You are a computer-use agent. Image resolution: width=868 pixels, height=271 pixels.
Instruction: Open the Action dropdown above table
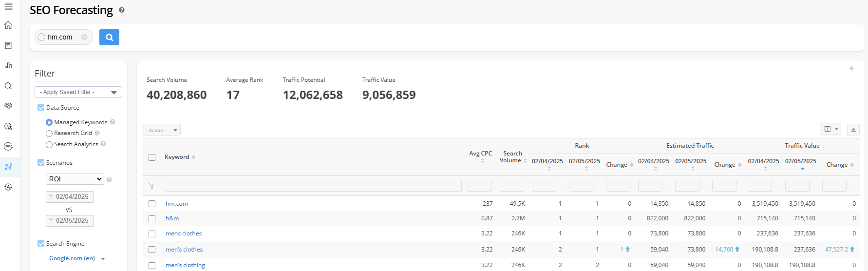click(x=161, y=130)
